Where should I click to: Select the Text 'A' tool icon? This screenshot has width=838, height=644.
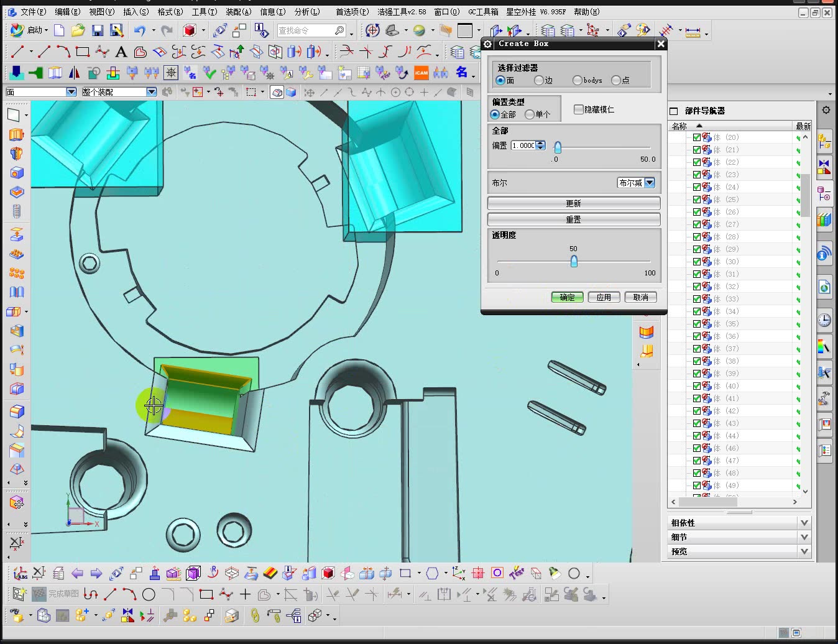(121, 52)
